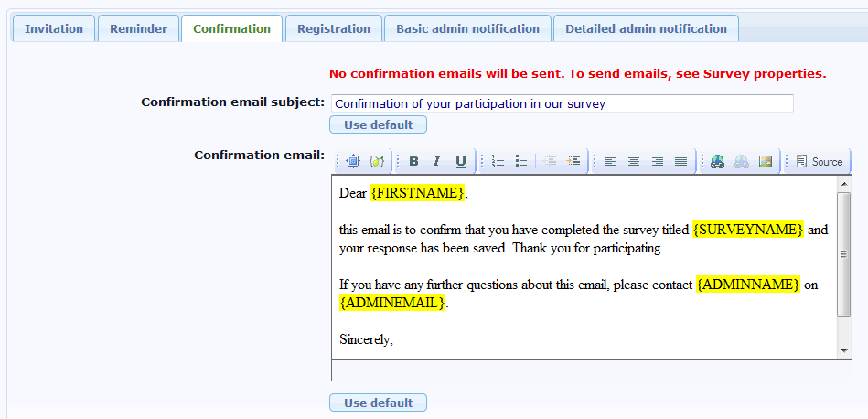The width and height of the screenshot is (868, 419).
Task: Open the placeholder fields icon
Action: [x=377, y=161]
